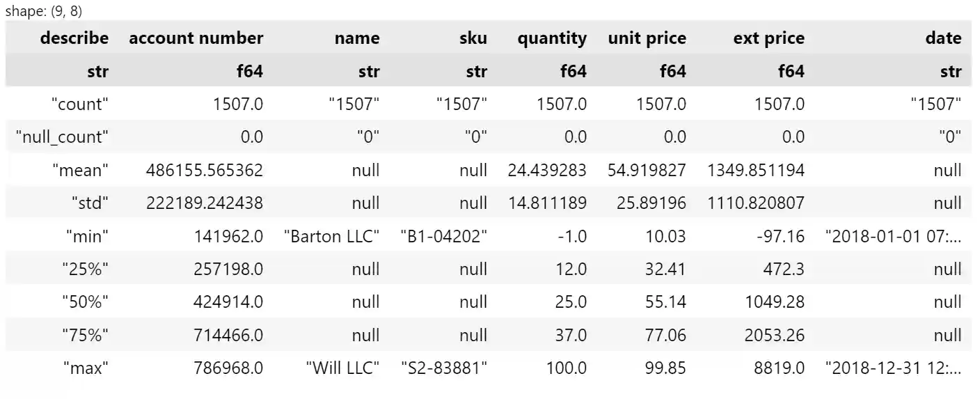The width and height of the screenshot is (980, 399).
Task: Select the "ext price" column header
Action: coord(768,38)
